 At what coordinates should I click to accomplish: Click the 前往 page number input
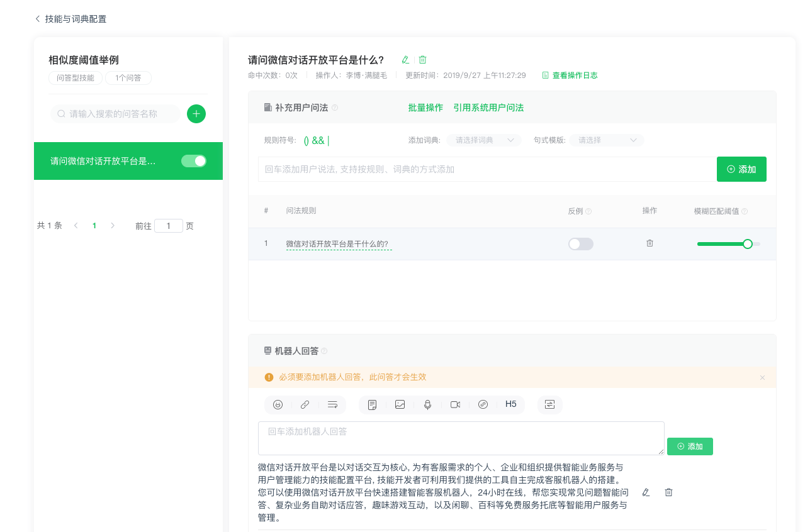coord(169,226)
